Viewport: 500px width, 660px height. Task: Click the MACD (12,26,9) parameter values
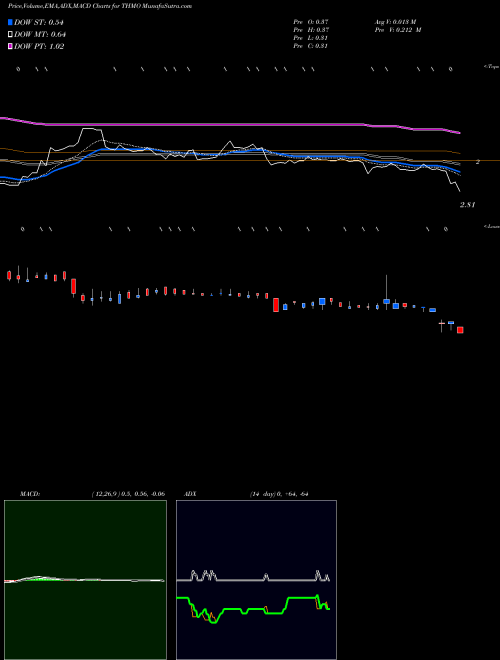tap(128, 494)
